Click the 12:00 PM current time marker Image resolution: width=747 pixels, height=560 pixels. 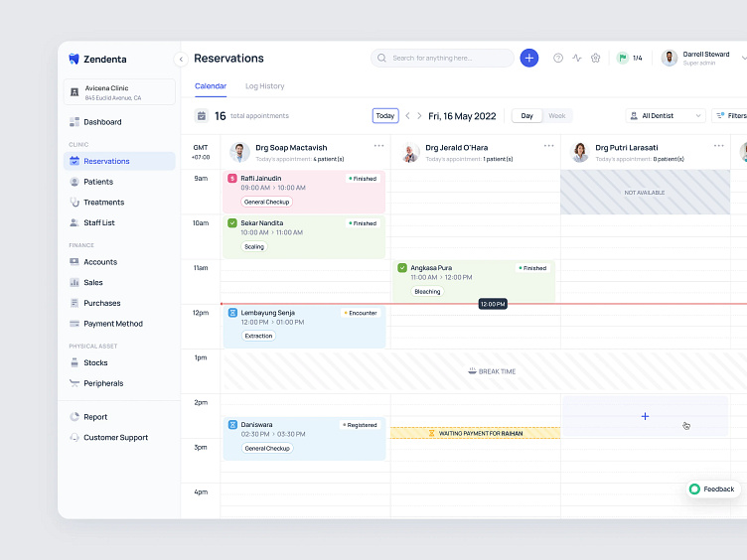(493, 304)
